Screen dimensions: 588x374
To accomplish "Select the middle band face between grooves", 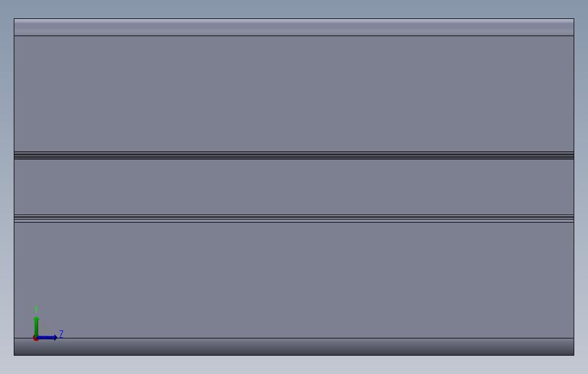I will click(x=294, y=187).
